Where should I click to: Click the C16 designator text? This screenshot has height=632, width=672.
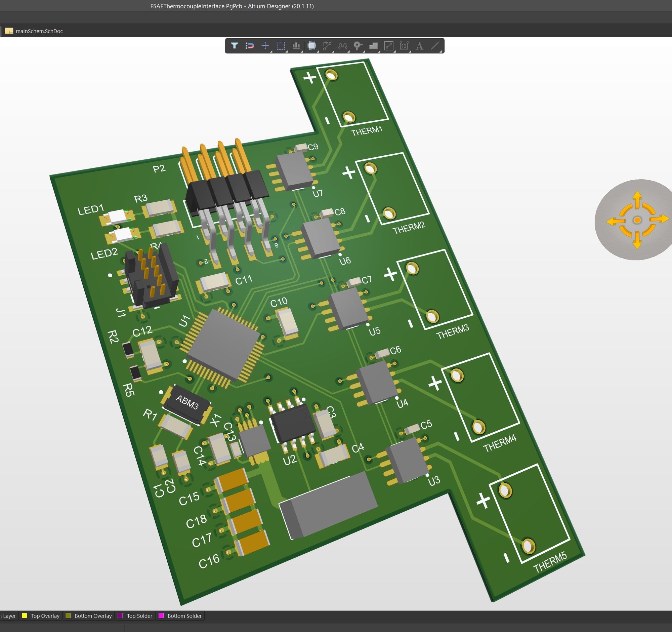pyautogui.click(x=209, y=561)
